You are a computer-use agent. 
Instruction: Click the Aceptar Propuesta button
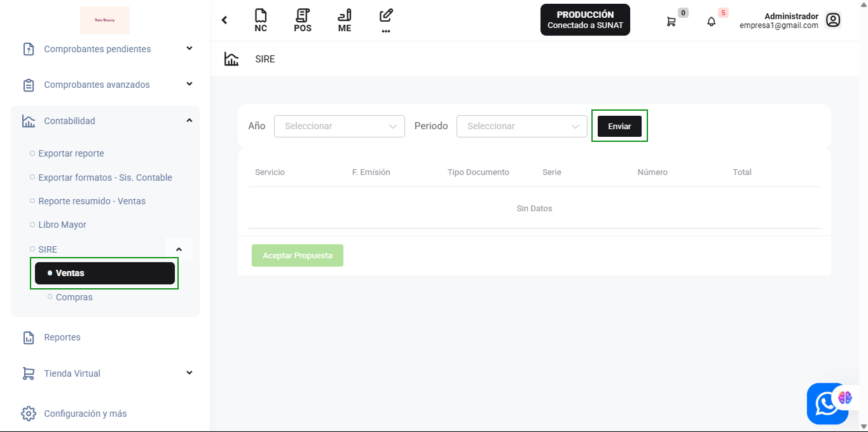click(297, 255)
